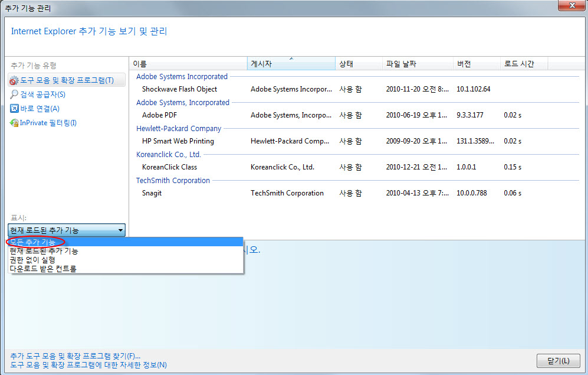
Task: Choose 모든 추가 기능 from dropdown list
Action: click(x=126, y=242)
